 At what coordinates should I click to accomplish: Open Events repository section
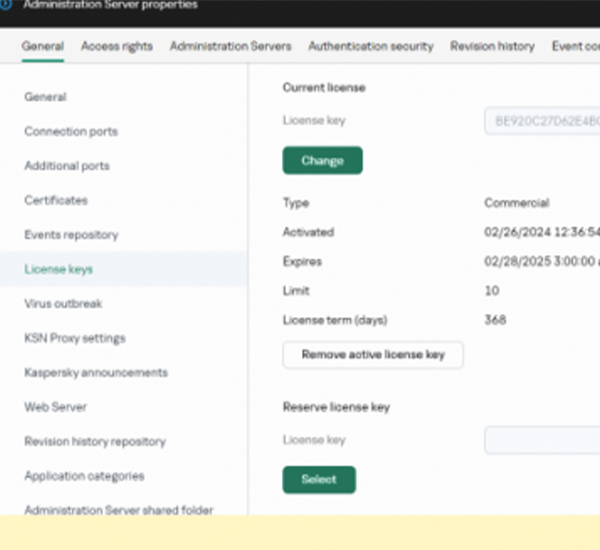[x=71, y=235]
